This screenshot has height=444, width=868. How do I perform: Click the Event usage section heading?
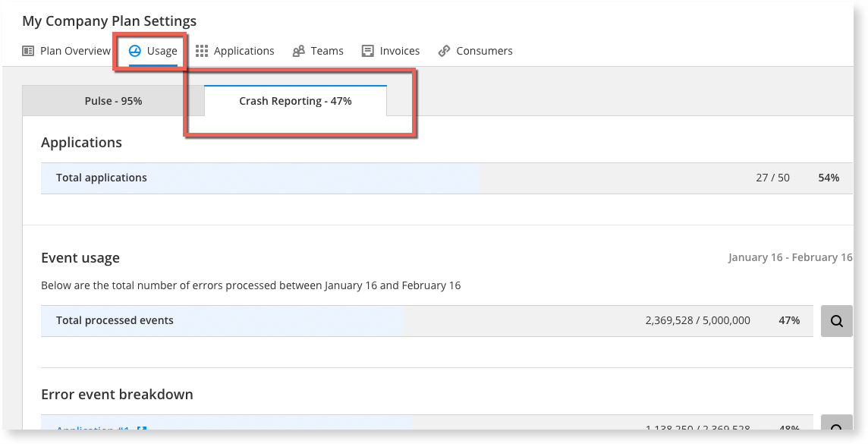(80, 258)
